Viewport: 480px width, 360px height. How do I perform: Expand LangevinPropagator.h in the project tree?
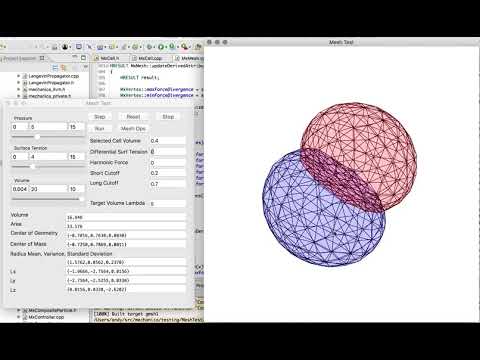pyautogui.click(x=19, y=83)
